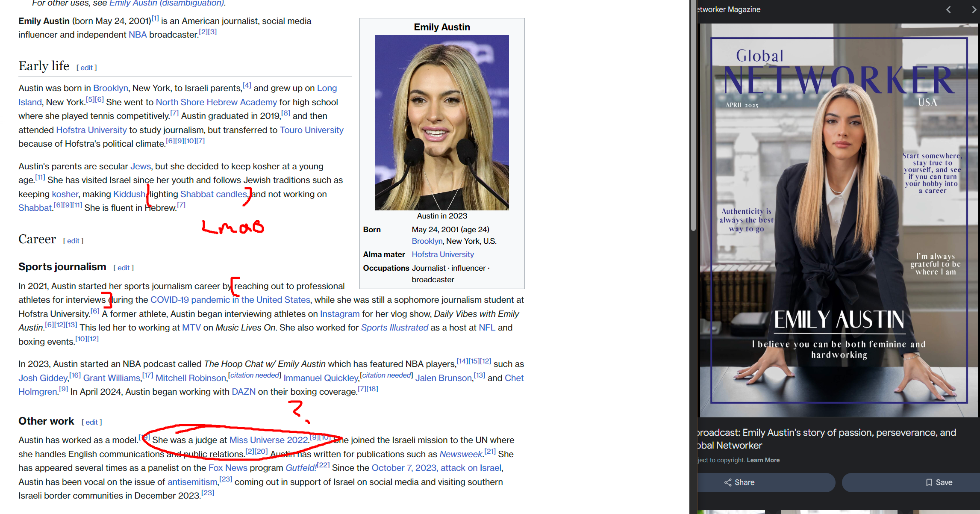Select the 'Occupations' infobox label
The width and height of the screenshot is (980, 514).
coord(386,268)
